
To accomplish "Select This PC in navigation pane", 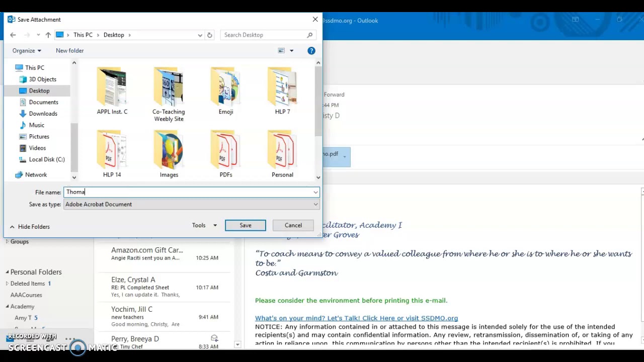I will [34, 67].
